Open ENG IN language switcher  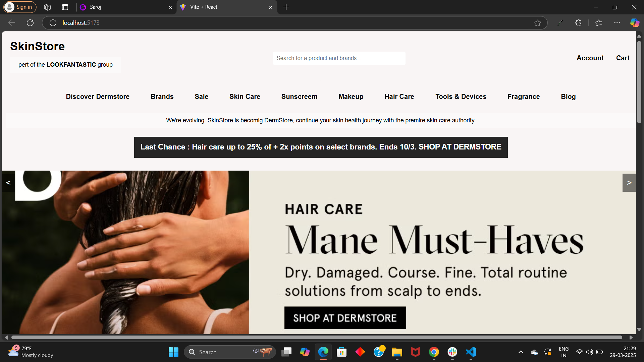tap(563, 352)
